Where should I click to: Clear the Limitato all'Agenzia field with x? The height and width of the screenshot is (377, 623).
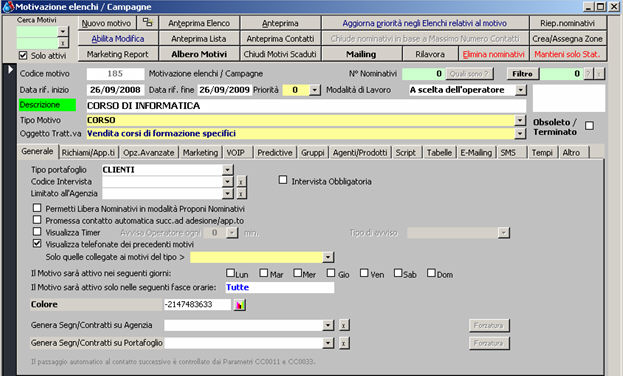pos(241,194)
